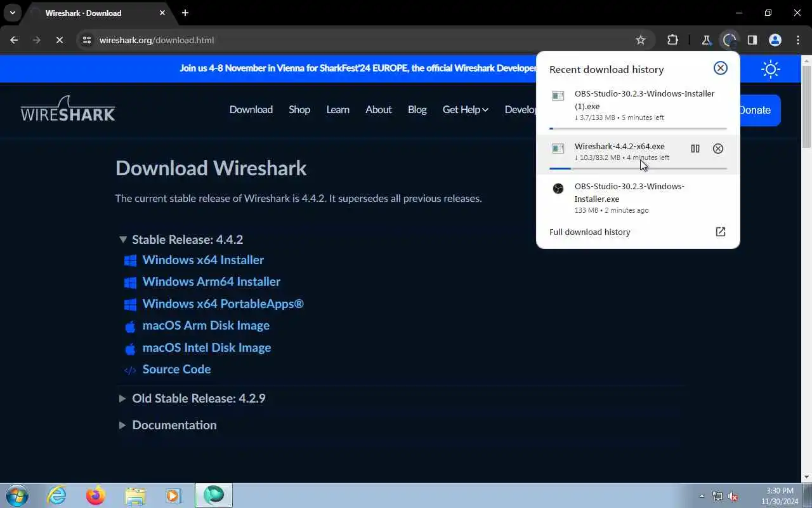The image size is (812, 508).
Task: Launch Internet Explorer from the taskbar
Action: 57,495
